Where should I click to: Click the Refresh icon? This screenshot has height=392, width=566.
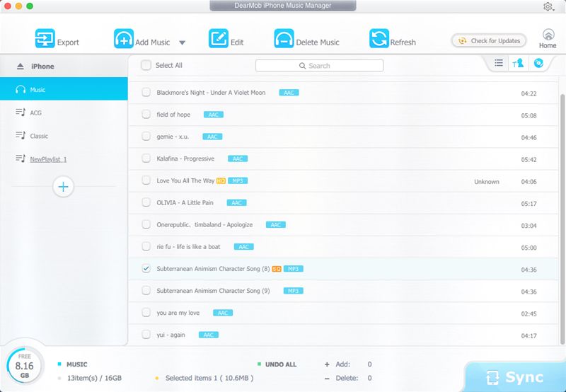click(x=379, y=39)
